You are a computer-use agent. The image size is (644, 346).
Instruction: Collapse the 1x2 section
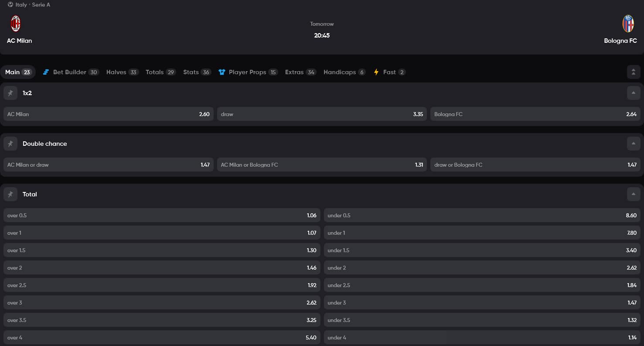pyautogui.click(x=634, y=93)
